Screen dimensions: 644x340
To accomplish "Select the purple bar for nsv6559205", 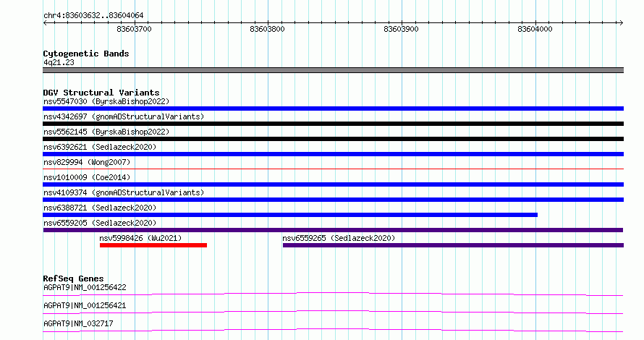I will [333, 230].
